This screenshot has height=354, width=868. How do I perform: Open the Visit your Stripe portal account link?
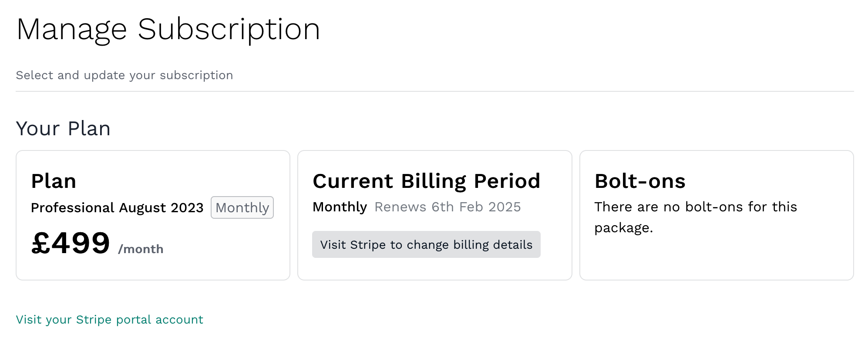click(x=109, y=320)
